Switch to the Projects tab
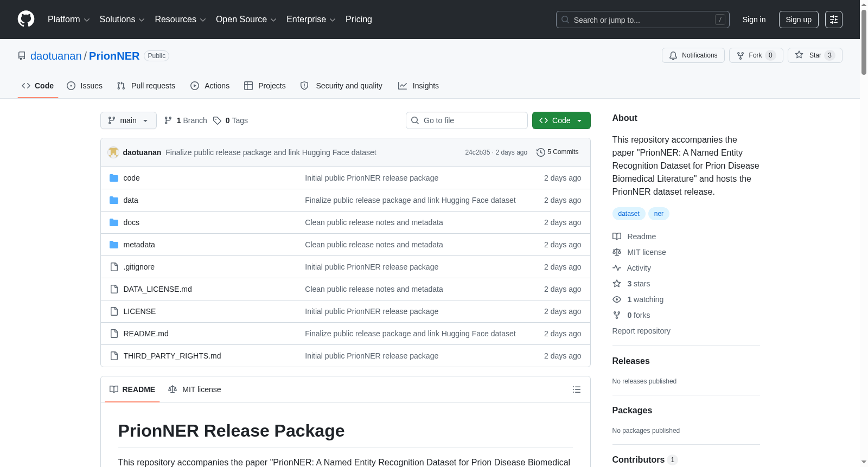This screenshot has width=868, height=467. click(x=265, y=86)
